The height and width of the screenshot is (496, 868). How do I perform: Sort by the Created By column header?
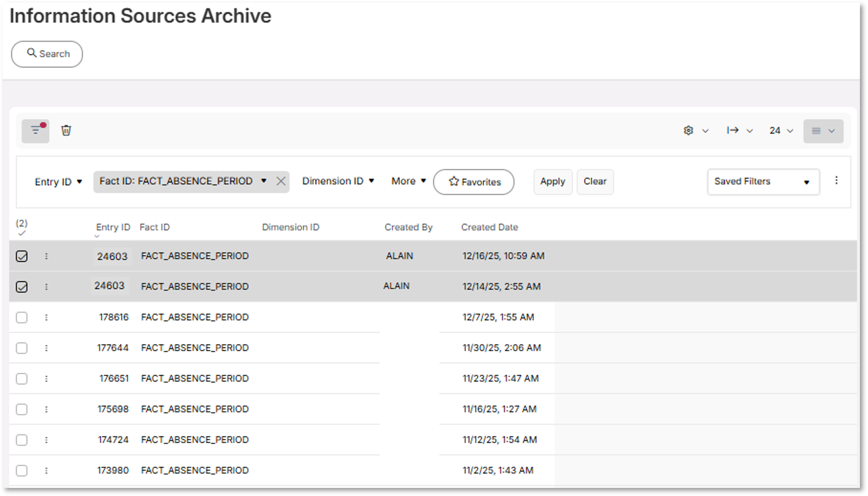pyautogui.click(x=409, y=227)
